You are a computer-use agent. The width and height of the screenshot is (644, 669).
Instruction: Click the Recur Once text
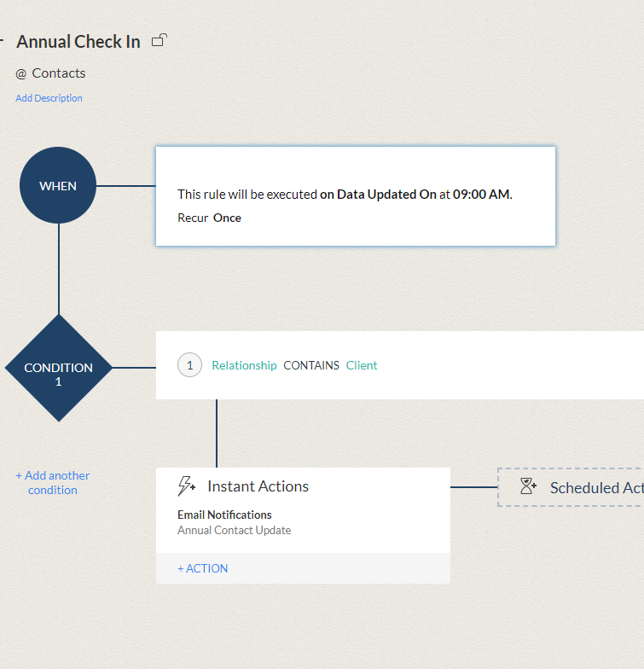[x=210, y=218]
